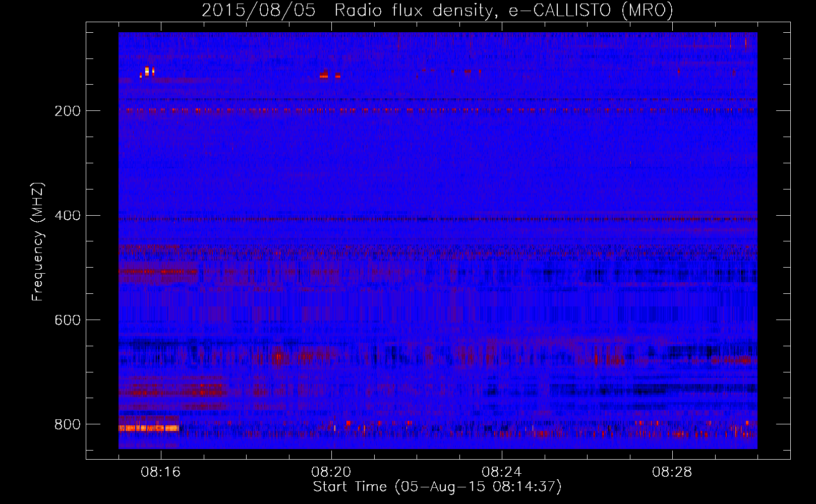The image size is (816, 504).
Task: Click the 08:28 time tick label
Action: [672, 472]
